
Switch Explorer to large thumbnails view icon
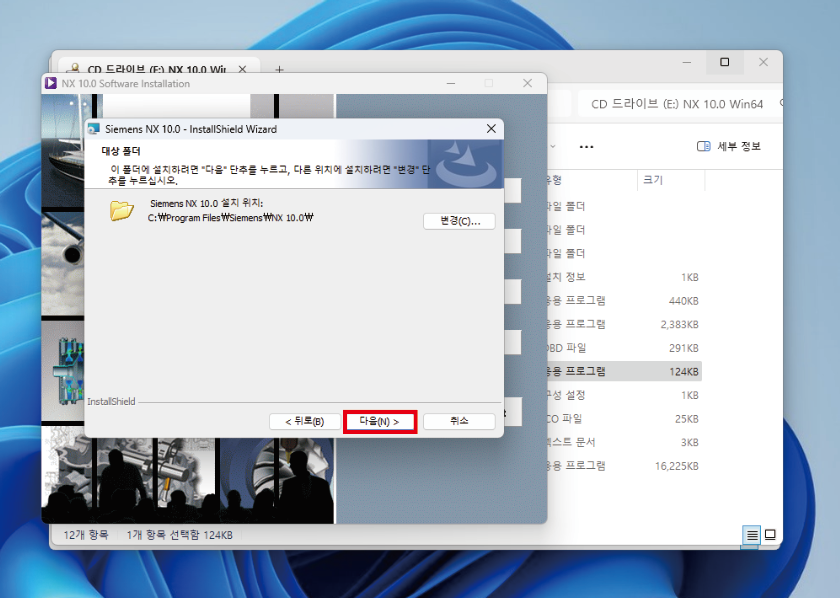(770, 535)
